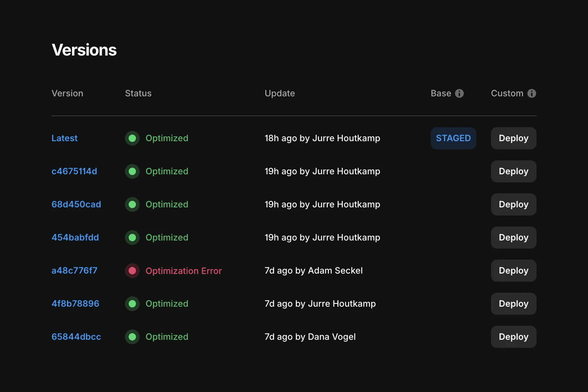
Task: Click Optimized status text for 65844dbcc
Action: 167,337
